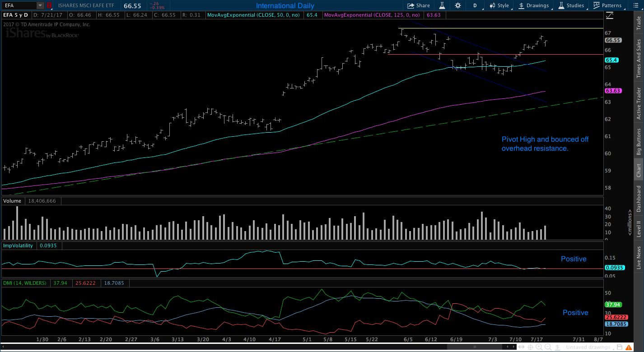
Task: Click the 37.94 DMI value bubble
Action: [613, 305]
